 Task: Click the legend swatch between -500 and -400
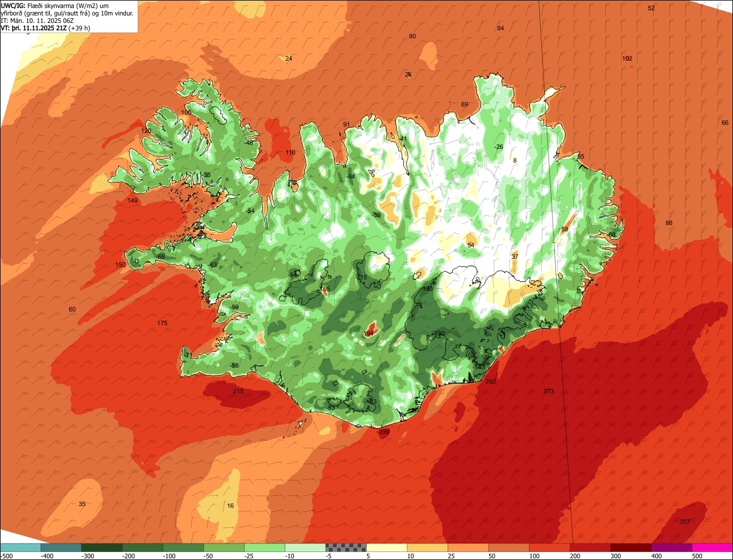pyautogui.click(x=21, y=547)
